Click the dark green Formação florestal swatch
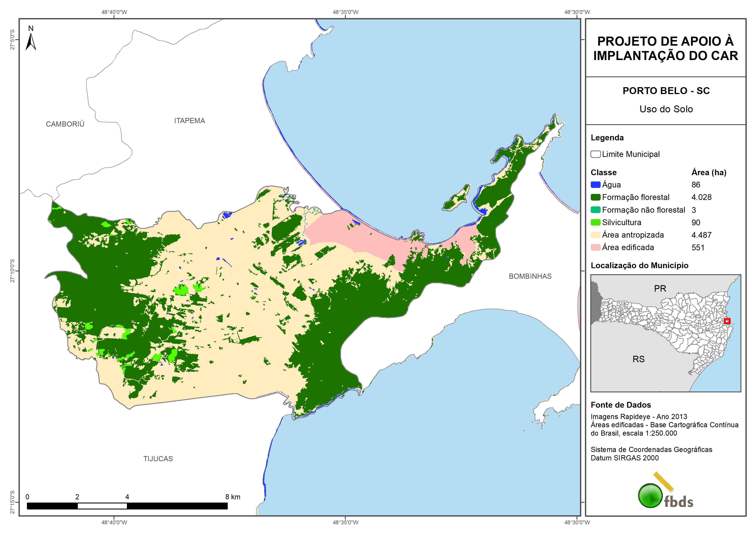 tap(595, 197)
